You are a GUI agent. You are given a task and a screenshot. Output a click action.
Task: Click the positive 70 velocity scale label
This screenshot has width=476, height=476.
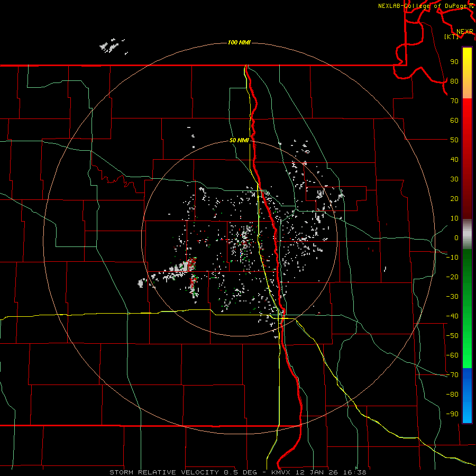tap(454, 101)
